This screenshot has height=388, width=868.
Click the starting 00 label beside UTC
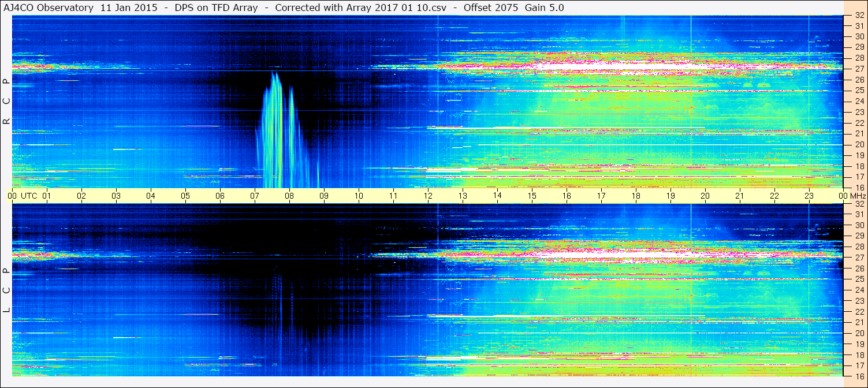[x=12, y=196]
